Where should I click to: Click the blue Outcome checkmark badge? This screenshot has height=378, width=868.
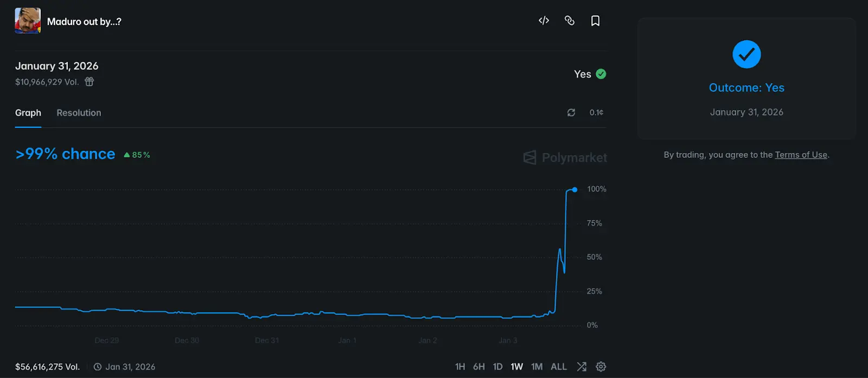point(746,54)
